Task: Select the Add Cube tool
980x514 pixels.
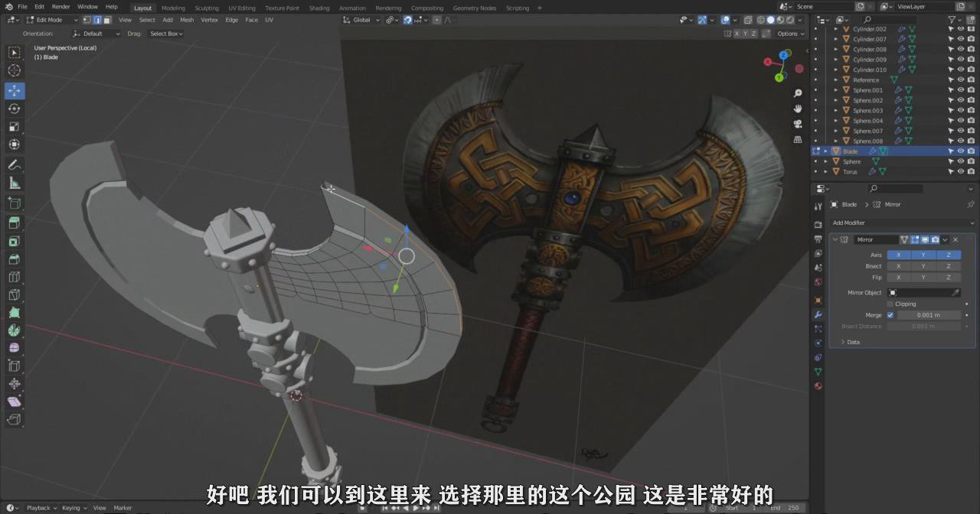Action: point(15,203)
